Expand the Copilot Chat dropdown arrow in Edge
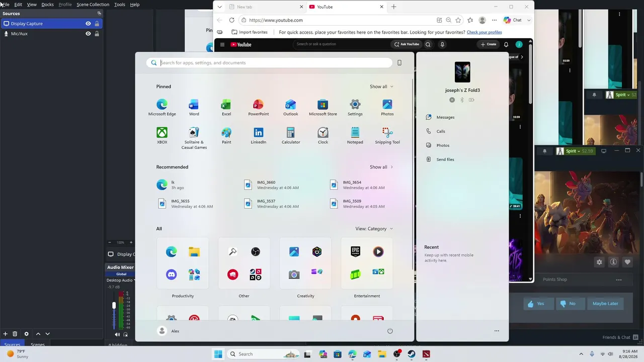Viewport: 644px width, 362px height. point(529,20)
